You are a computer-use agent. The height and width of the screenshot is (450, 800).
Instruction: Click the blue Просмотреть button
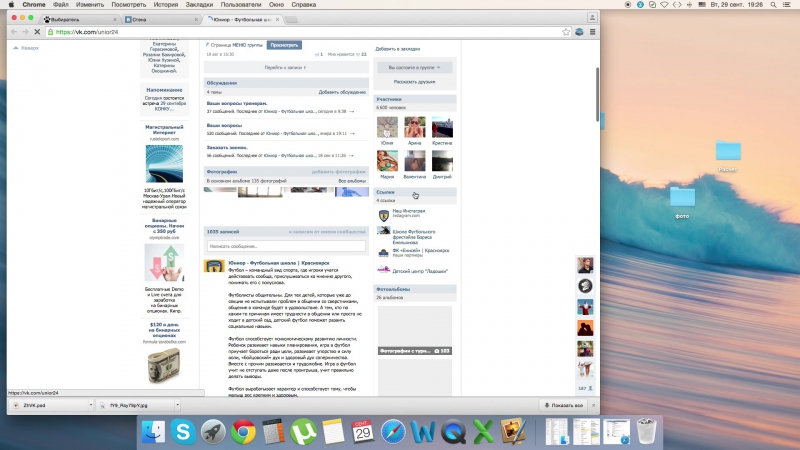coord(284,45)
